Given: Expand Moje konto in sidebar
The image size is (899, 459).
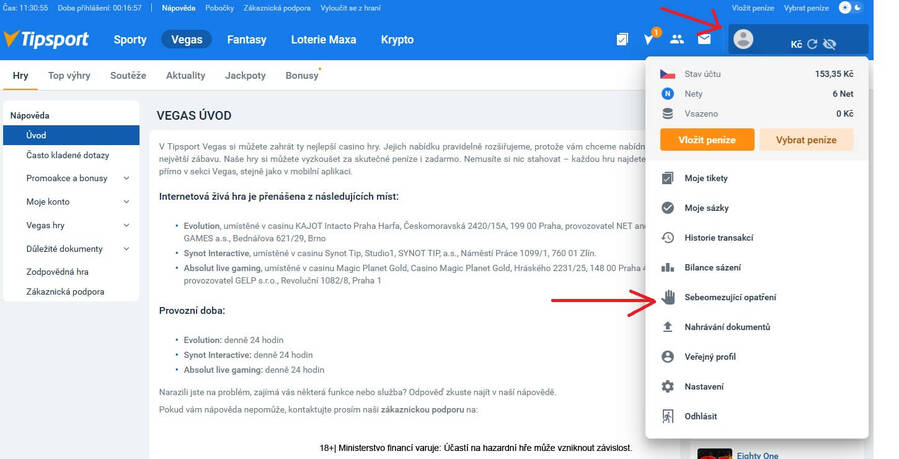Looking at the screenshot, I should pos(126,202).
